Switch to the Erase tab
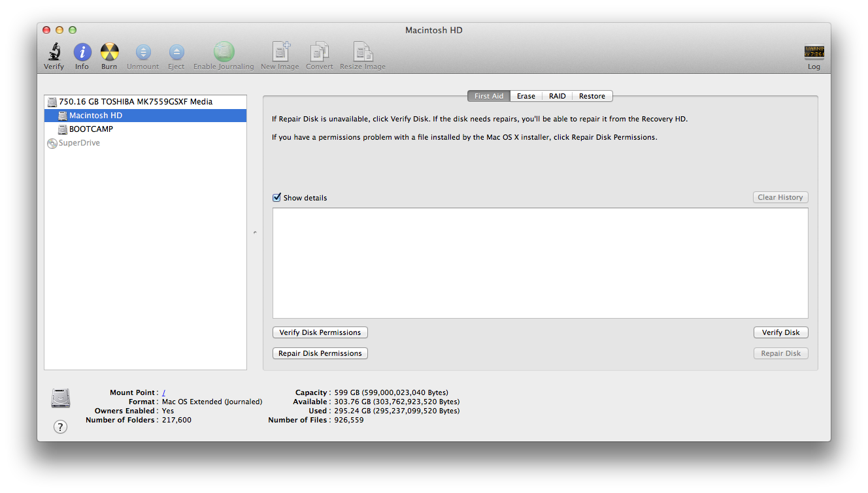The height and width of the screenshot is (493, 868). pyautogui.click(x=526, y=96)
